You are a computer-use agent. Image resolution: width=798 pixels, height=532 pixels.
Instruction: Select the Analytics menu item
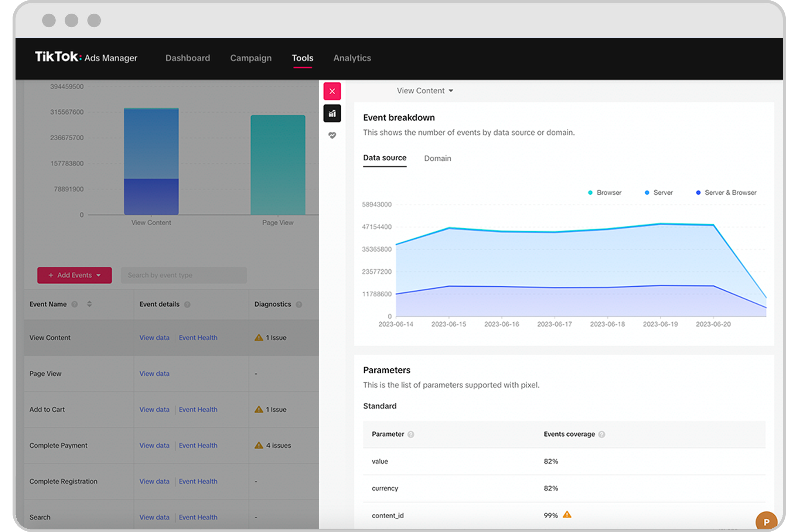351,58
